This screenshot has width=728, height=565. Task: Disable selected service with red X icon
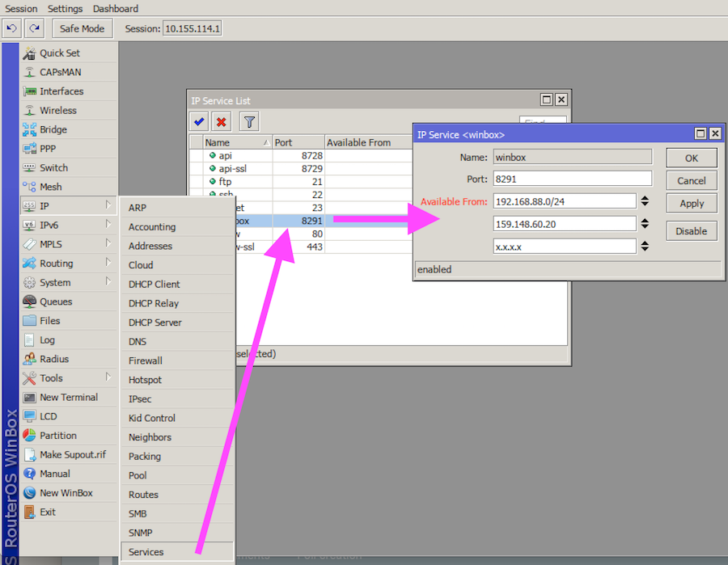[221, 121]
